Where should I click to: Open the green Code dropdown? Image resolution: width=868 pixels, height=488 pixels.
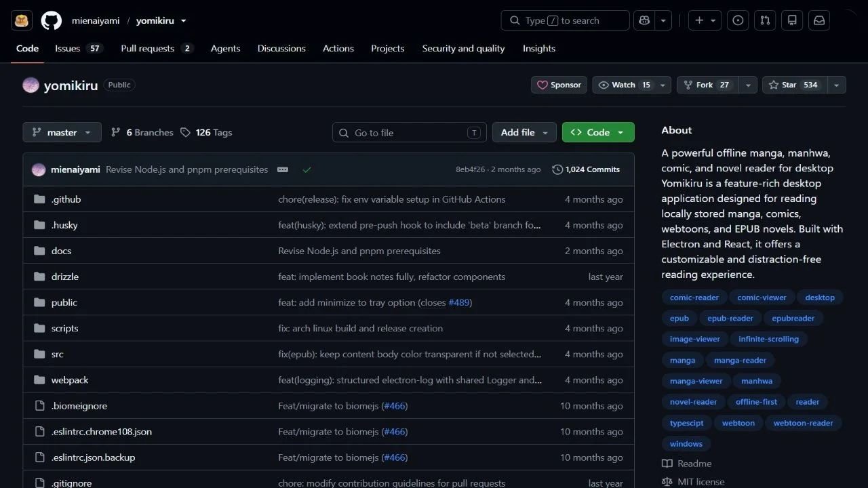[x=598, y=132]
